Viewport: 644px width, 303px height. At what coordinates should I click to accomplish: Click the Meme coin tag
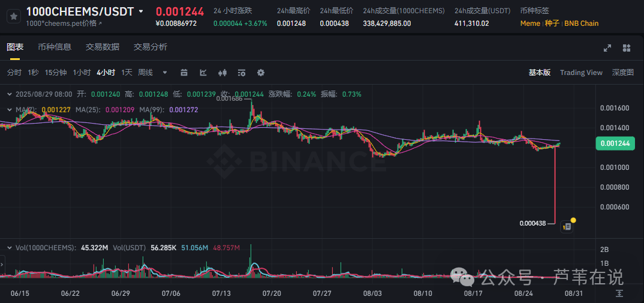530,23
